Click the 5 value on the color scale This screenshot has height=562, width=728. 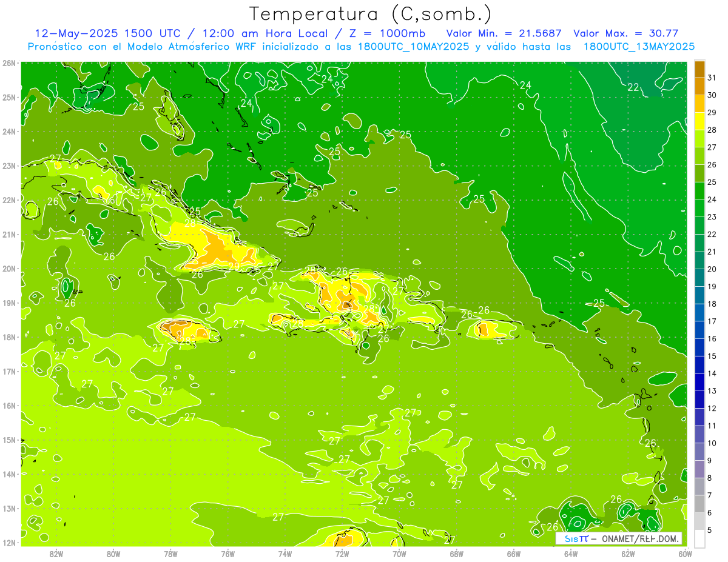(710, 530)
